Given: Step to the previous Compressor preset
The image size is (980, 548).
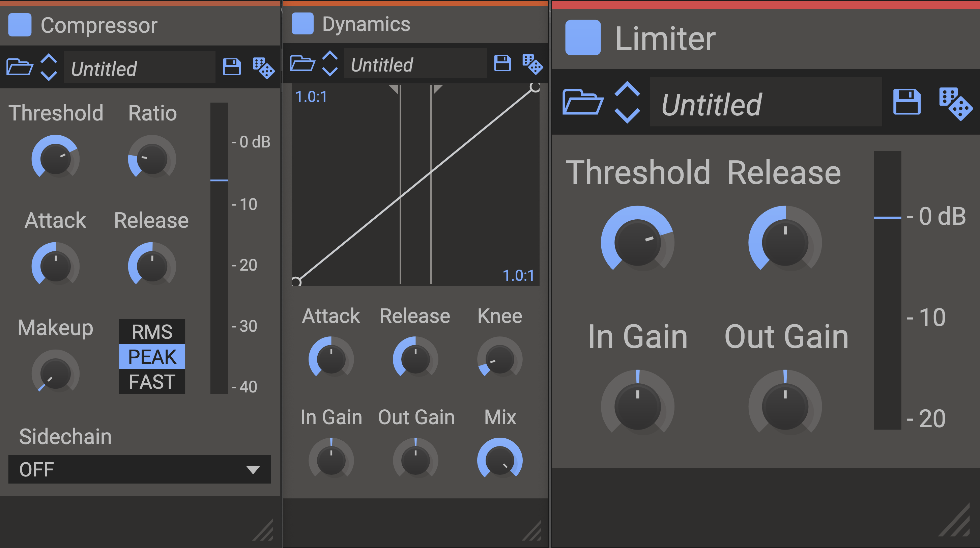Looking at the screenshot, I should pos(49,59).
